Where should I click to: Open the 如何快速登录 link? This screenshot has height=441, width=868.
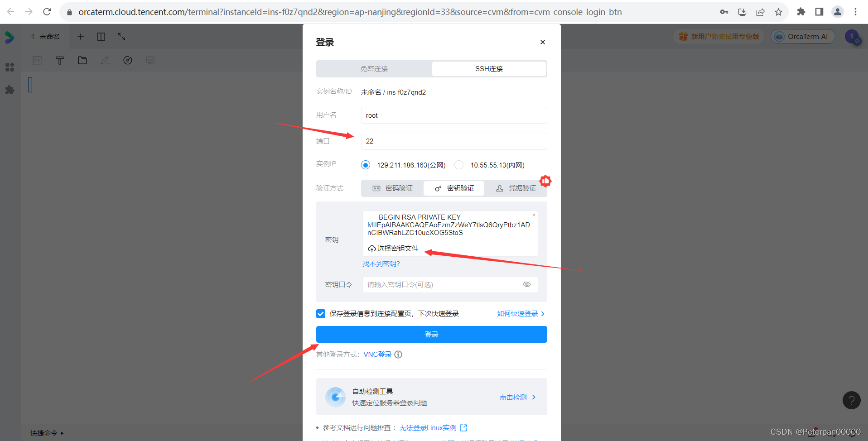(x=521, y=314)
